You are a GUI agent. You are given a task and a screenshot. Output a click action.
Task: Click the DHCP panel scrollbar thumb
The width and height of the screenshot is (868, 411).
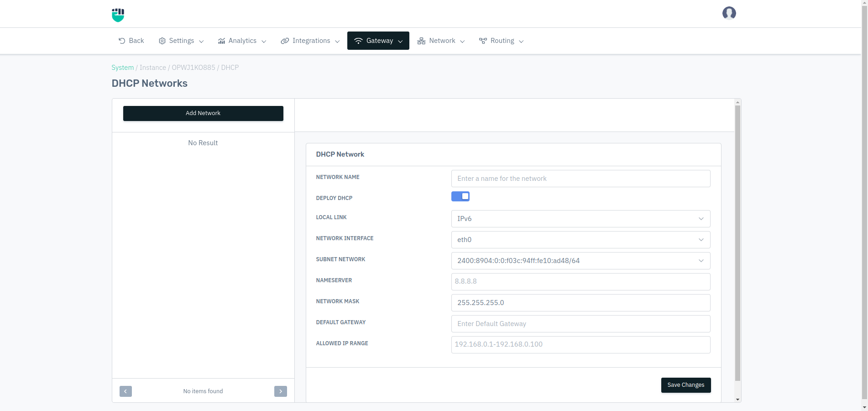[x=737, y=243]
